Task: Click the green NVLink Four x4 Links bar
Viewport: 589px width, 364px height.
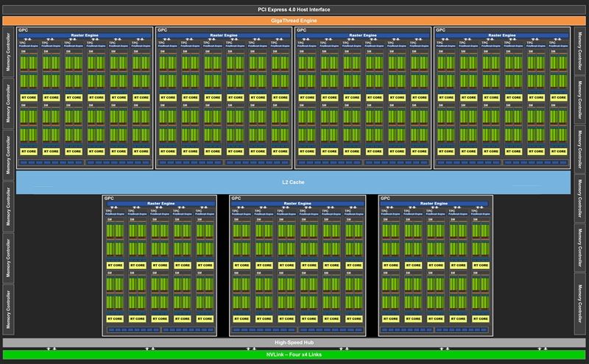Action: coord(294,356)
